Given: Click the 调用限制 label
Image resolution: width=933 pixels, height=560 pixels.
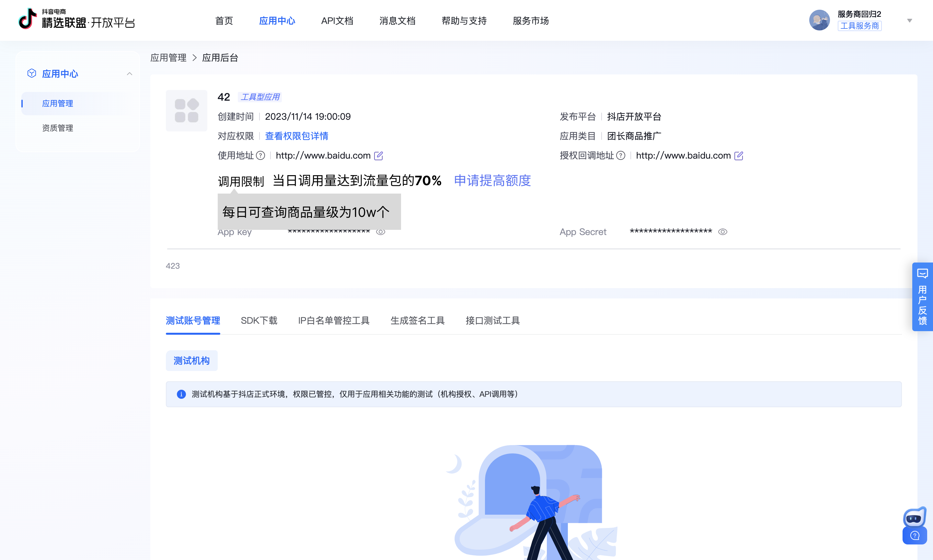Looking at the screenshot, I should point(241,182).
